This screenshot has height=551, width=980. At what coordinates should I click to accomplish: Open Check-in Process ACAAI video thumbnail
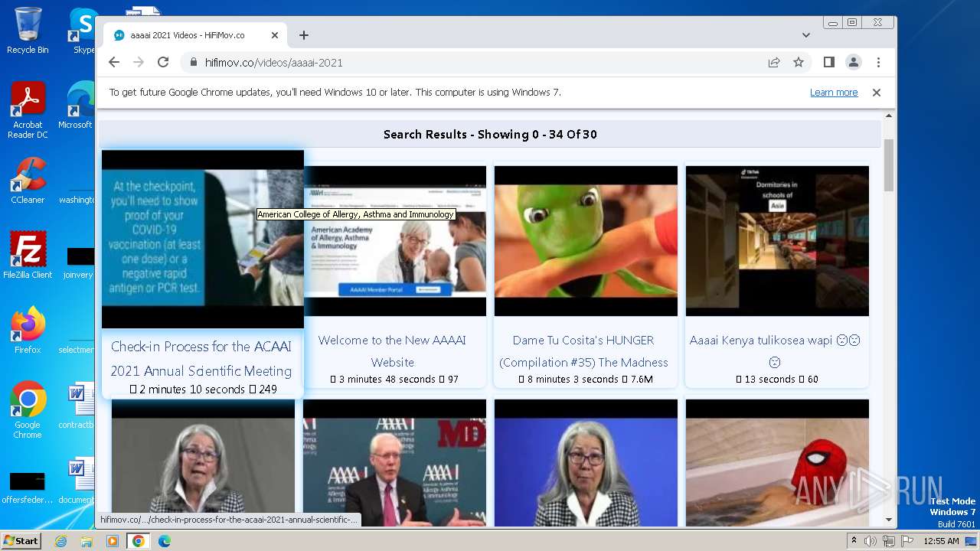click(203, 239)
